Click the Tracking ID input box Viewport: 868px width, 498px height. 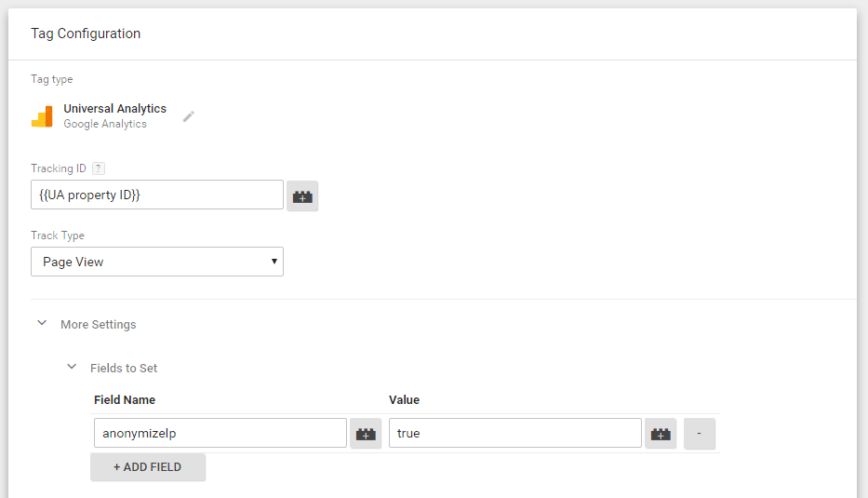click(157, 195)
